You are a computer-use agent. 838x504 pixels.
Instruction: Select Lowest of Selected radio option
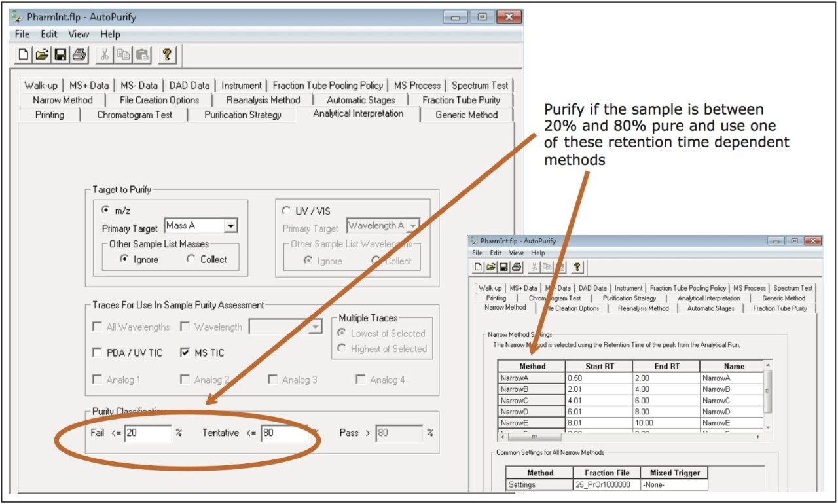[x=341, y=333]
